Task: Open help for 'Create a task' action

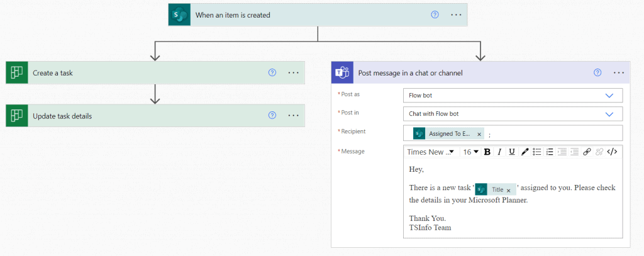Action: [x=272, y=72]
